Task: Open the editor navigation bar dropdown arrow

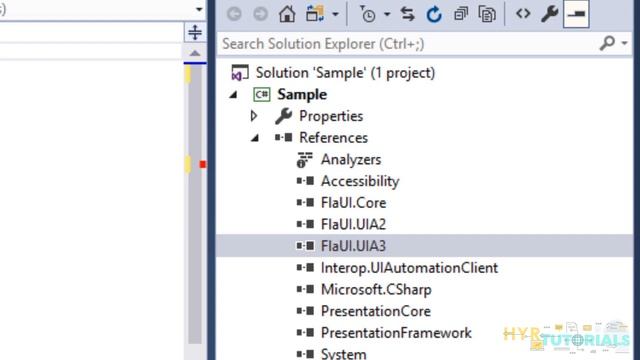Action: [199, 9]
